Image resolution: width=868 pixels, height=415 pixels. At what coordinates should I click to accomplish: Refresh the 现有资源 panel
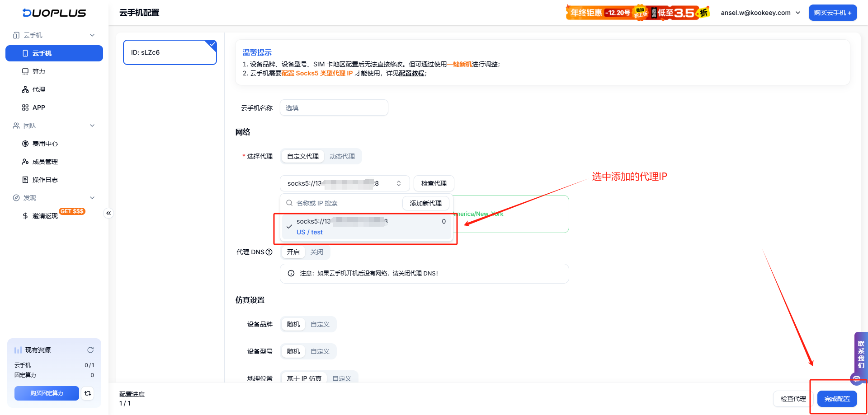(x=90, y=350)
